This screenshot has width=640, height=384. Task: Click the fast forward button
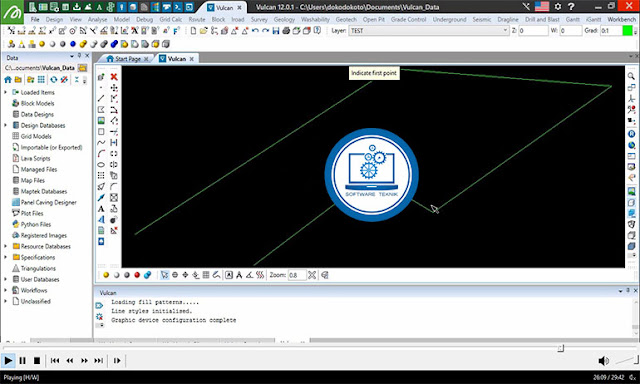(x=84, y=360)
